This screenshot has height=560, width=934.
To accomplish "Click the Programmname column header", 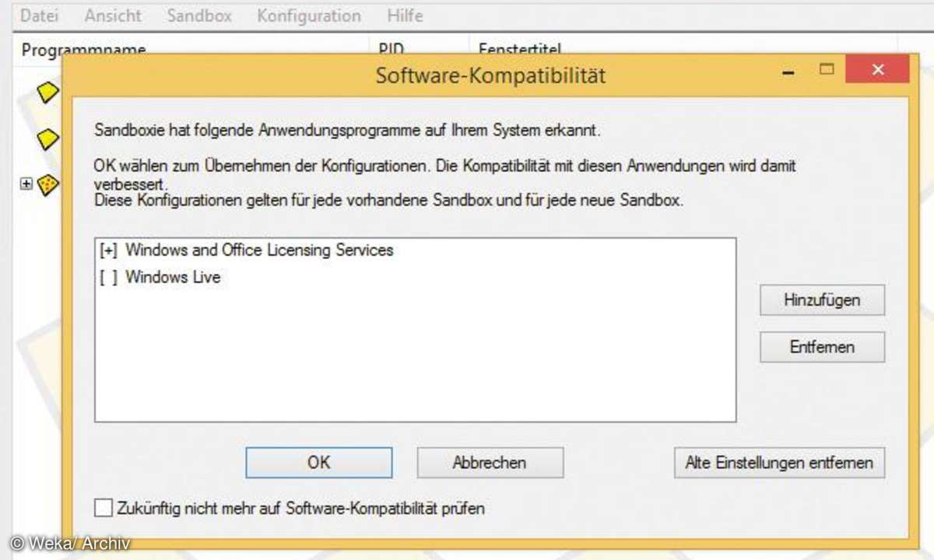I will click(x=84, y=50).
